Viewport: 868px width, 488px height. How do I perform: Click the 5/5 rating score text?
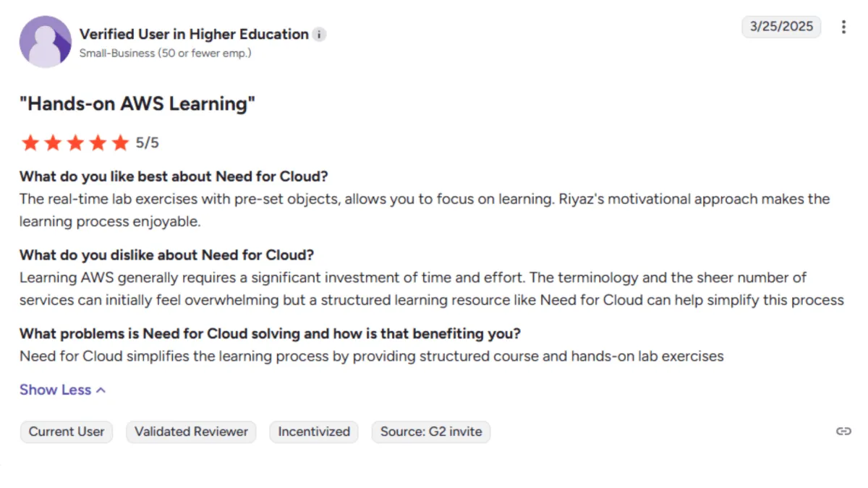pos(147,143)
